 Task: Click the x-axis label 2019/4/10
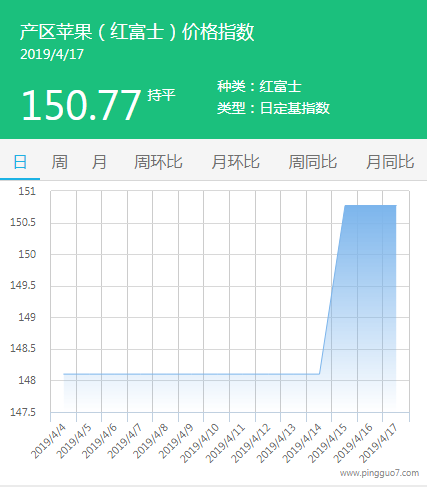[x=200, y=443]
